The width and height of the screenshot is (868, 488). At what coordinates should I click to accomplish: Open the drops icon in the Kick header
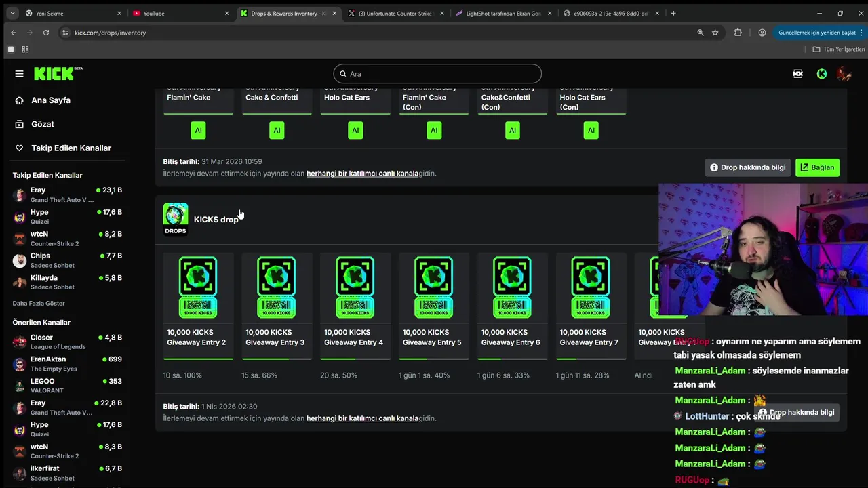pos(798,74)
